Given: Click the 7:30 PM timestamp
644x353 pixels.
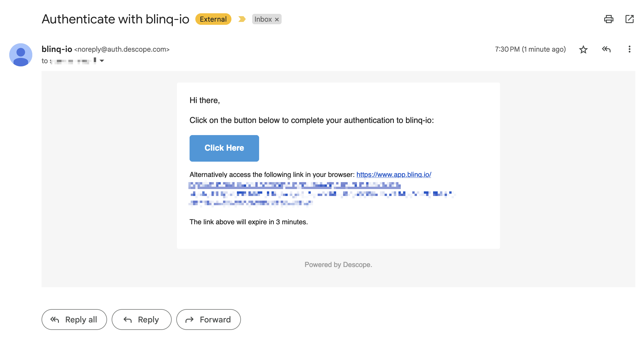Looking at the screenshot, I should pyautogui.click(x=530, y=49).
